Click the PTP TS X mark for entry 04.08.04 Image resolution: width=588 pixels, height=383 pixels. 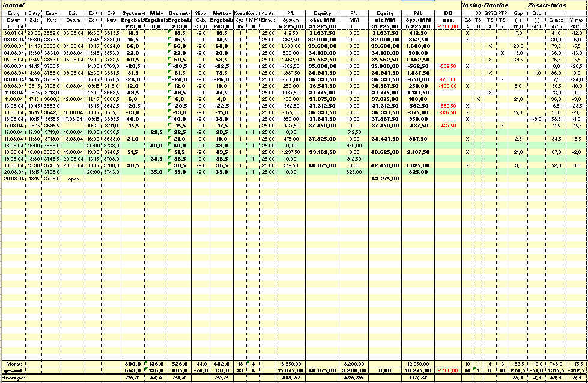[502, 52]
